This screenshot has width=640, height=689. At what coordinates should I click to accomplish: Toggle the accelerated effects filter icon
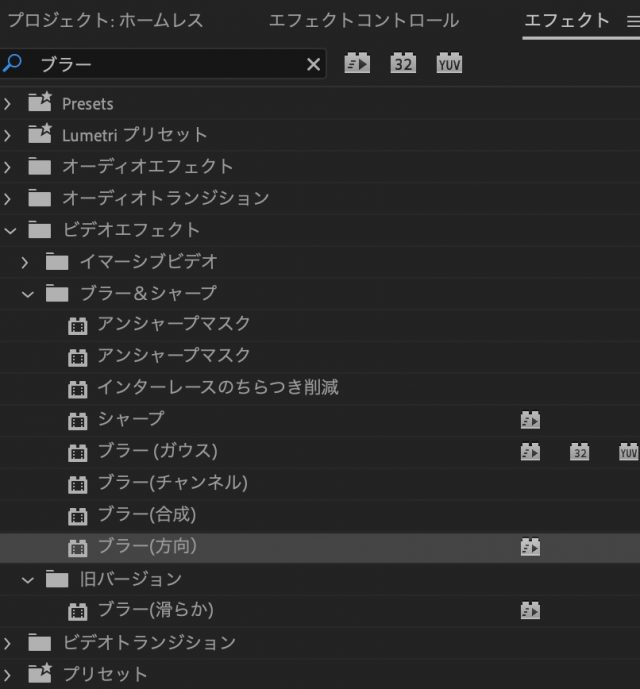pos(357,64)
